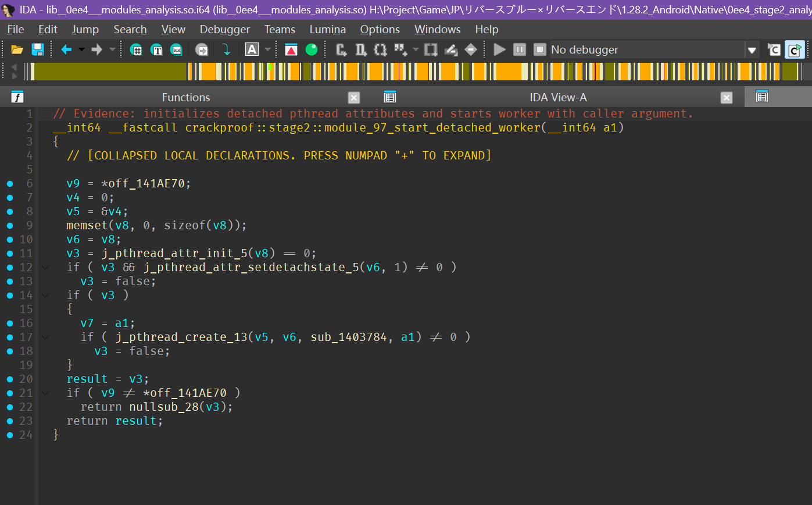Click the view icon left of IDA View-A

(x=390, y=97)
